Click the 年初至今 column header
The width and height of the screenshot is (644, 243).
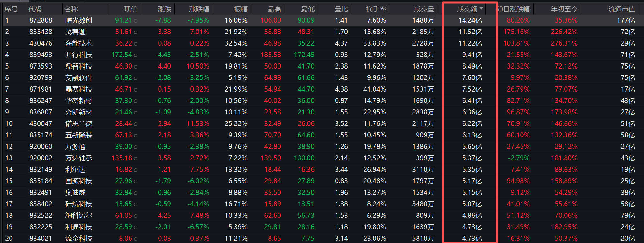coord(564,9)
